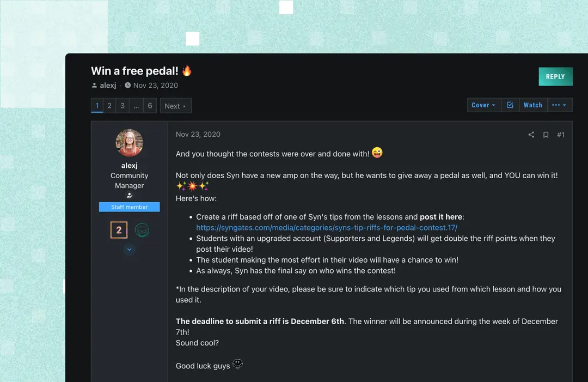Click alexj's profile avatar

click(130, 143)
